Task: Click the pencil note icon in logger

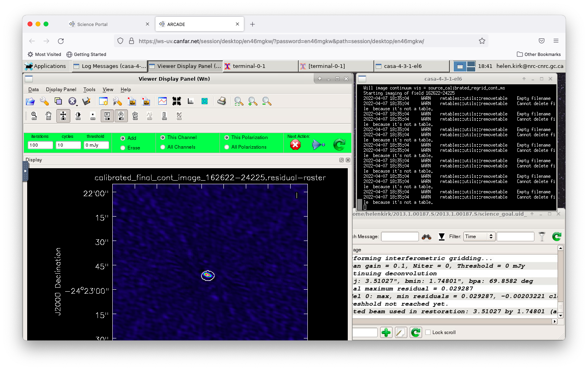Action: [x=401, y=332]
